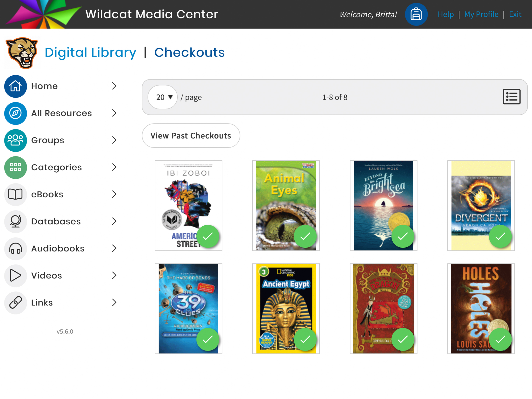532x399 pixels.
Task: Open the 20 per page dropdown
Action: [x=163, y=97]
